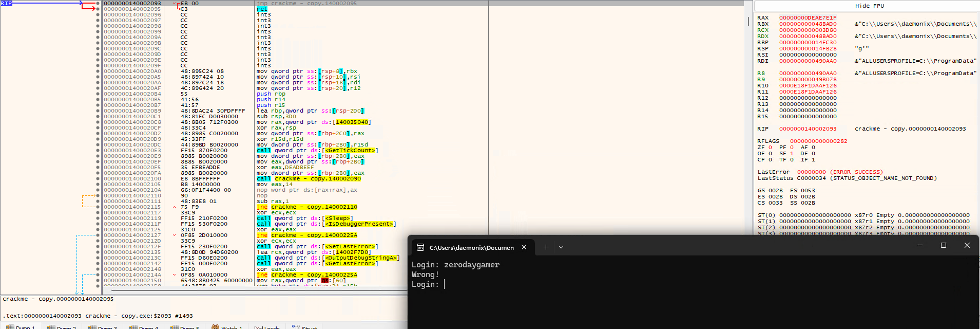Toggle breakpoint dot at address 0000000140002100

[98, 179]
